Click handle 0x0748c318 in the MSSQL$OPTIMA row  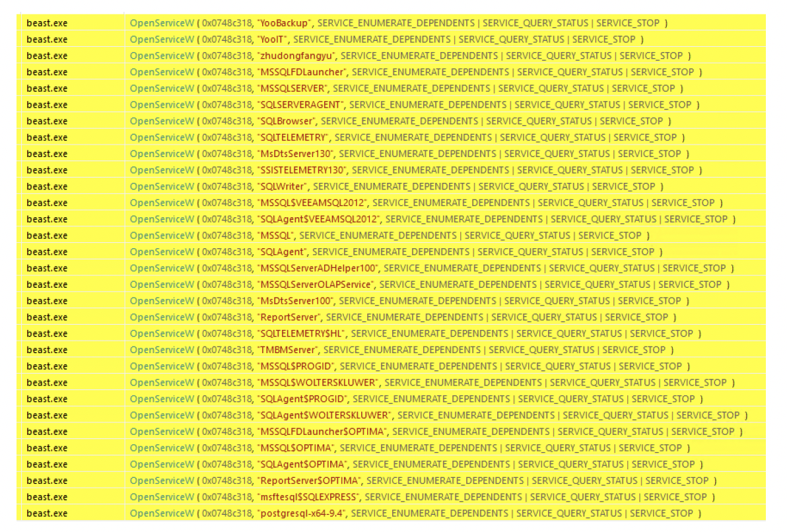coord(227,448)
